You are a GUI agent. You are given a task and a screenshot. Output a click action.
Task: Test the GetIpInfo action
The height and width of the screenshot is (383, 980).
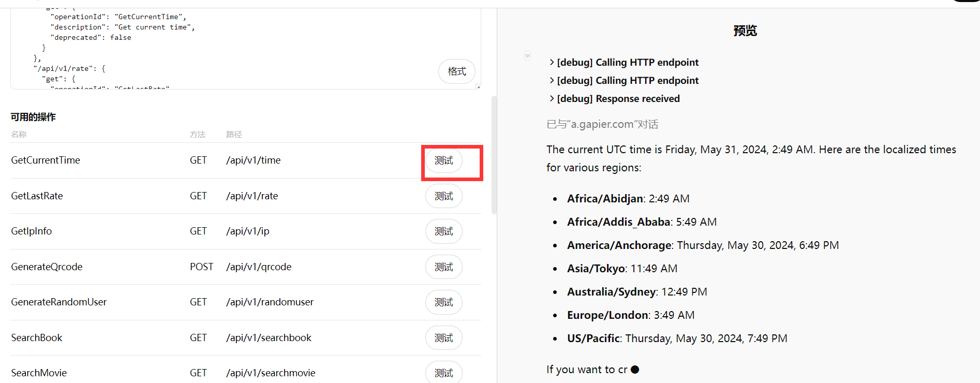[443, 231]
